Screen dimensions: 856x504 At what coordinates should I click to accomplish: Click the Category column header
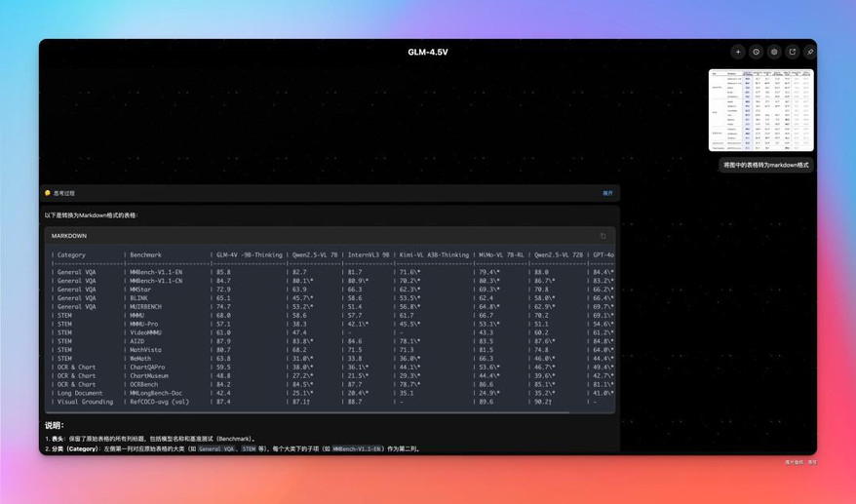click(x=71, y=255)
